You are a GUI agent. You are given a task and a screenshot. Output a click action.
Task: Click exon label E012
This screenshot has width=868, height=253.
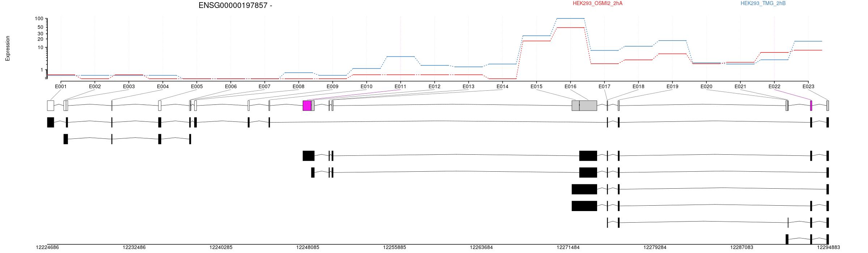click(x=434, y=86)
